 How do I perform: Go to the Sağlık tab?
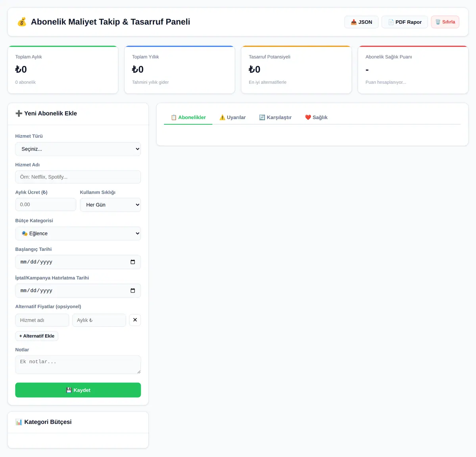tap(316, 118)
